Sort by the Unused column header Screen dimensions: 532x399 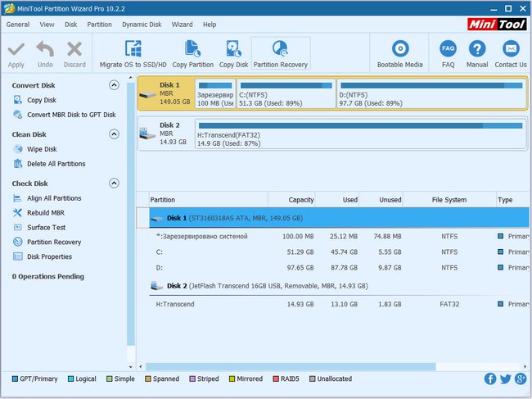pos(381,200)
